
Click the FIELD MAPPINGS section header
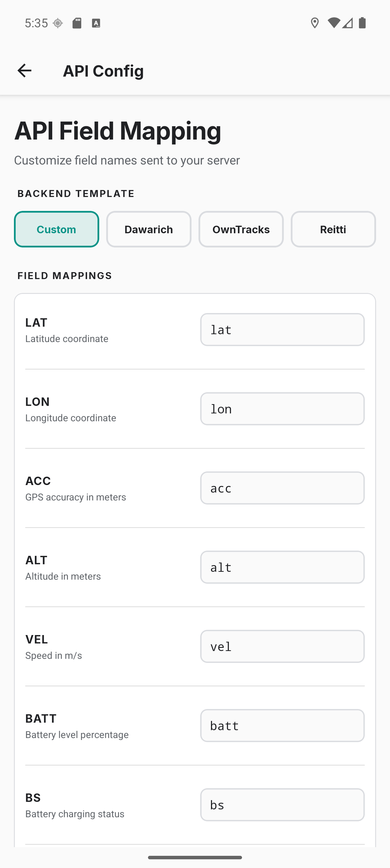64,275
